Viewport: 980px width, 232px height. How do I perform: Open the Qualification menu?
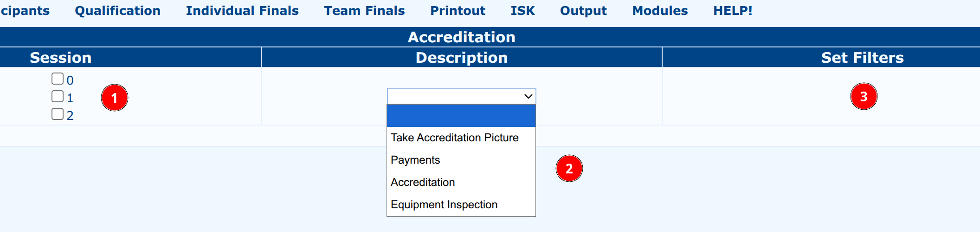(x=118, y=11)
